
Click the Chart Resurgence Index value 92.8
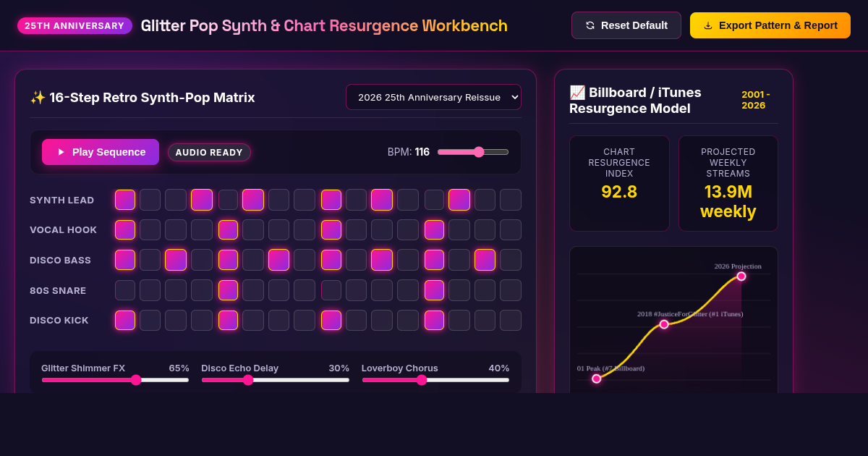(x=619, y=192)
